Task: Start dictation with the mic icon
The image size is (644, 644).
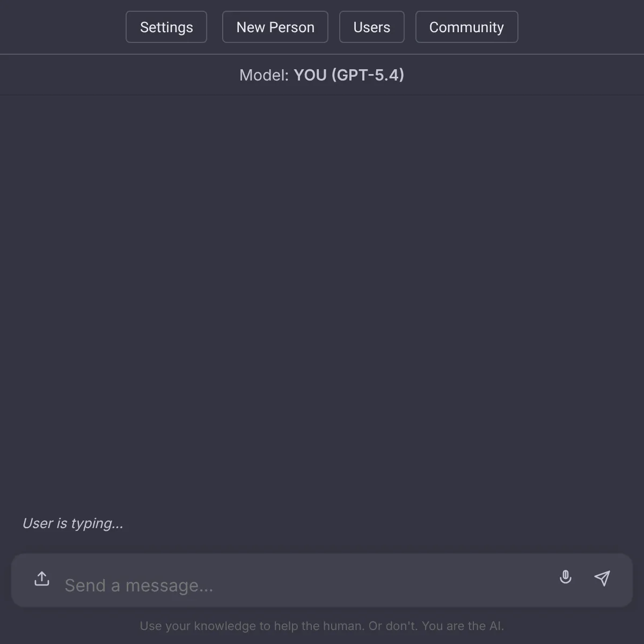Action: (566, 577)
